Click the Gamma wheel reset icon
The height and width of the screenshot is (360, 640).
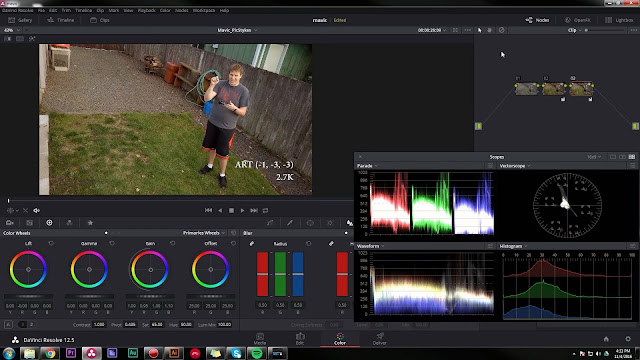coord(112,243)
